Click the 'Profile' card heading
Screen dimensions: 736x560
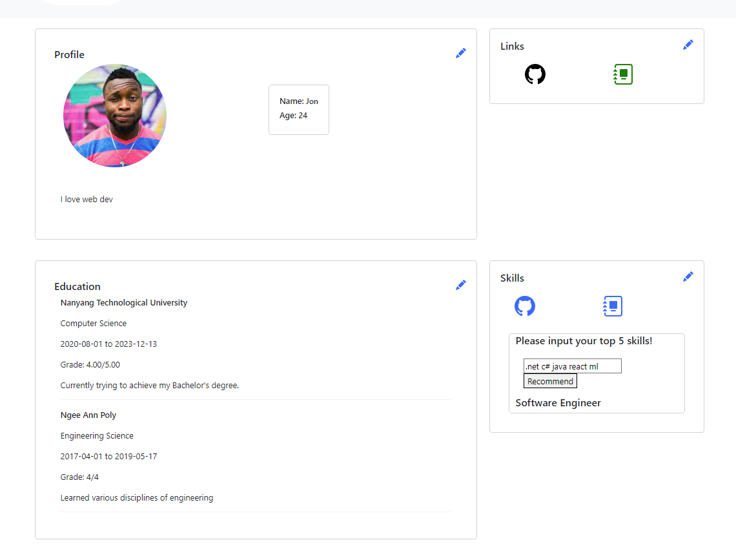[x=70, y=54]
